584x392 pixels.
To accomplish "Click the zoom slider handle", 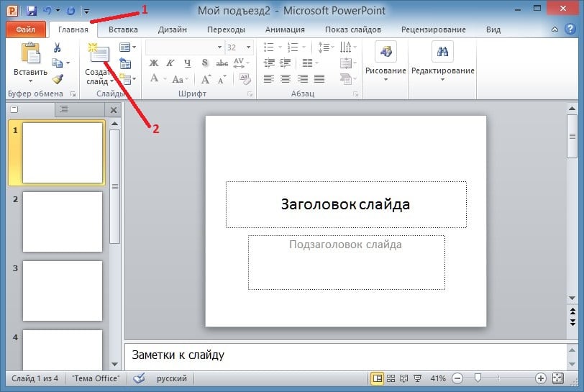I will click(478, 378).
